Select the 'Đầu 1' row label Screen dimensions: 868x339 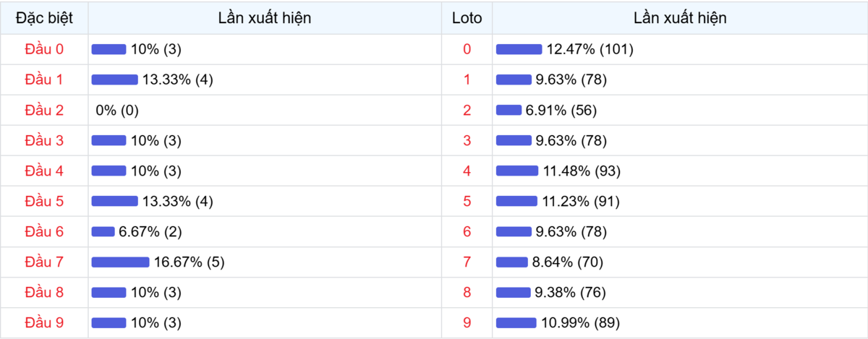(44, 80)
